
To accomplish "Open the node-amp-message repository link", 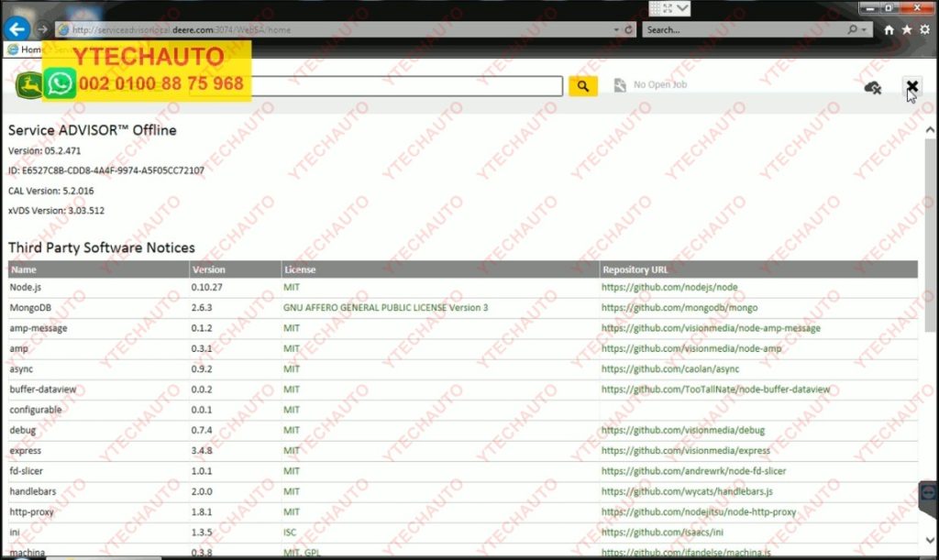I will [x=711, y=328].
